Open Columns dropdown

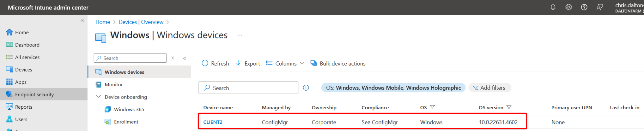[285, 63]
